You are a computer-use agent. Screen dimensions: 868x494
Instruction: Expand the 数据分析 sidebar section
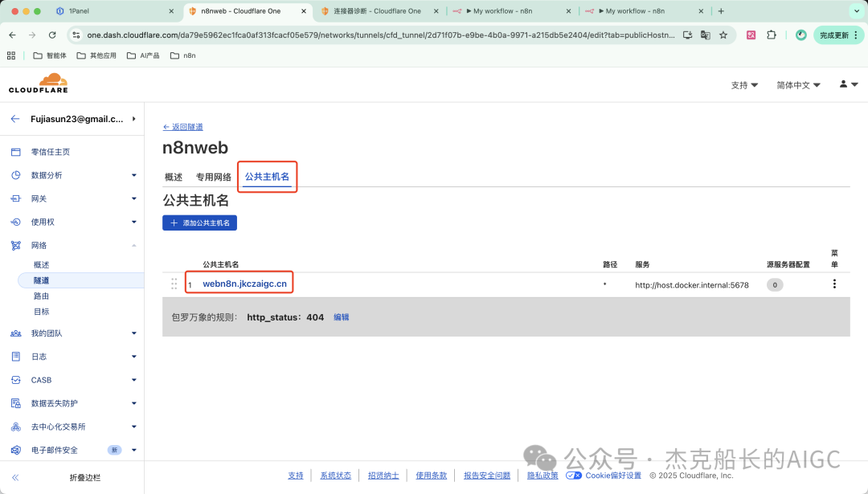coord(134,175)
